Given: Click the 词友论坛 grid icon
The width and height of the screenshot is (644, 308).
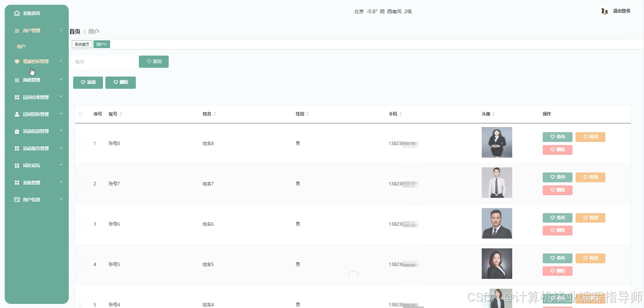Looking at the screenshot, I should pyautogui.click(x=17, y=165).
